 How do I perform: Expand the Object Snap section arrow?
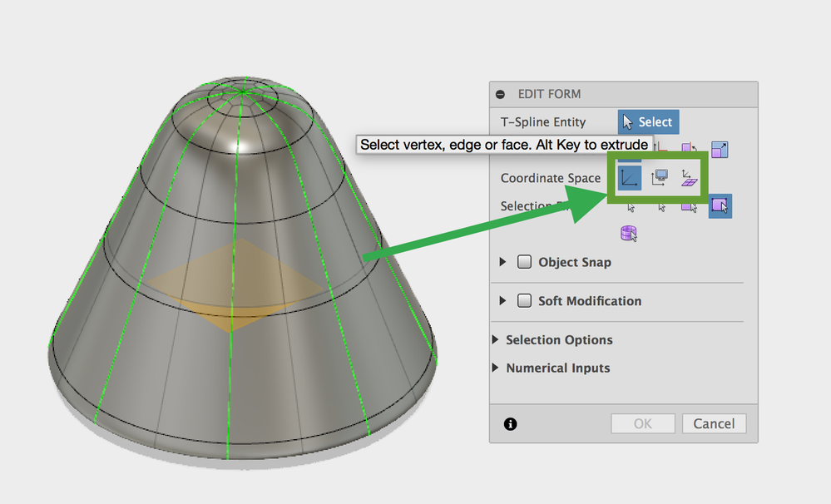[x=502, y=262]
